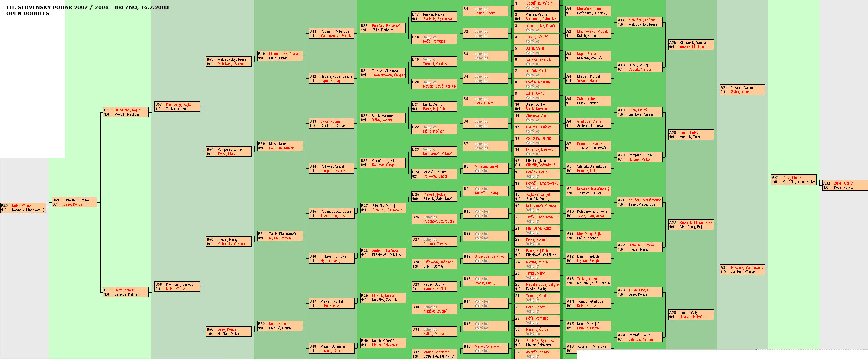
Task: Select match B56 Detre vs Horčiak
Action: (229, 332)
